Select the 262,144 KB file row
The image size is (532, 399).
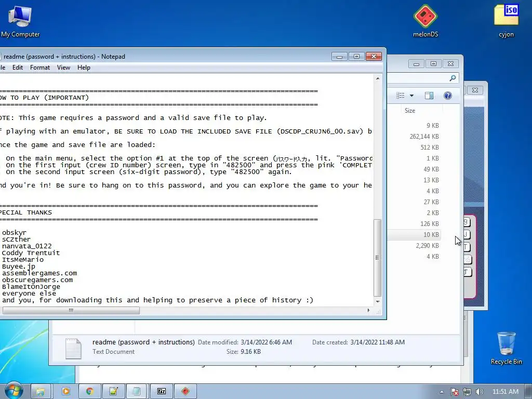415,137
